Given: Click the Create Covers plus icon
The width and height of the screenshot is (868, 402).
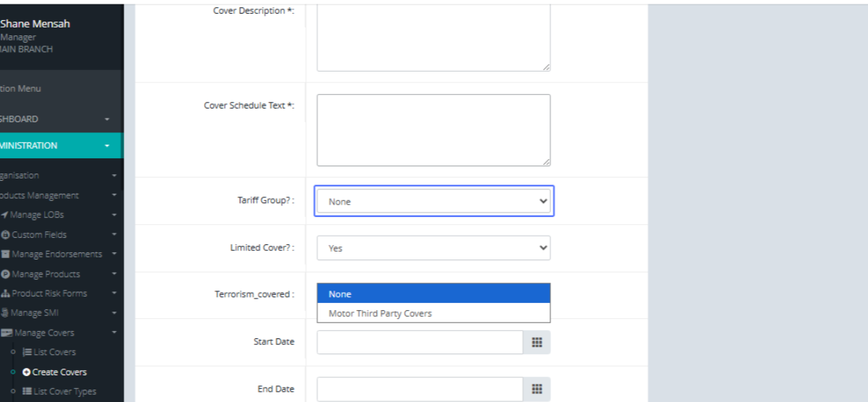Looking at the screenshot, I should click(27, 372).
